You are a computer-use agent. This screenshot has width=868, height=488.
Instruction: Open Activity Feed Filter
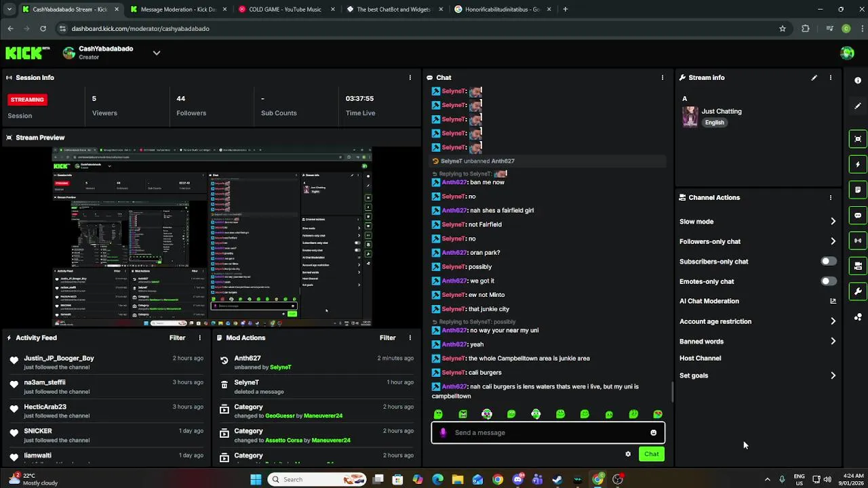[x=177, y=338]
